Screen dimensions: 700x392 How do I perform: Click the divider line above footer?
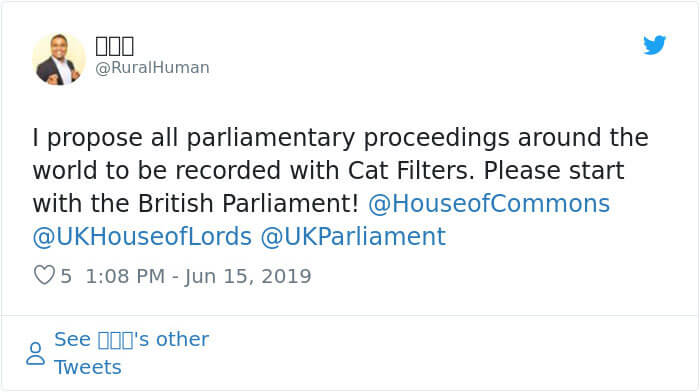click(349, 315)
